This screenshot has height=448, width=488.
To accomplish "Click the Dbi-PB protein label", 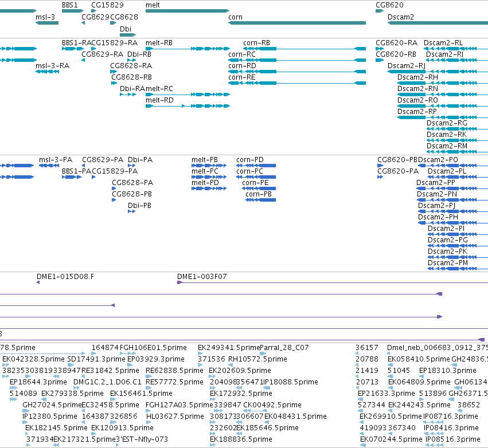I will point(139,206).
